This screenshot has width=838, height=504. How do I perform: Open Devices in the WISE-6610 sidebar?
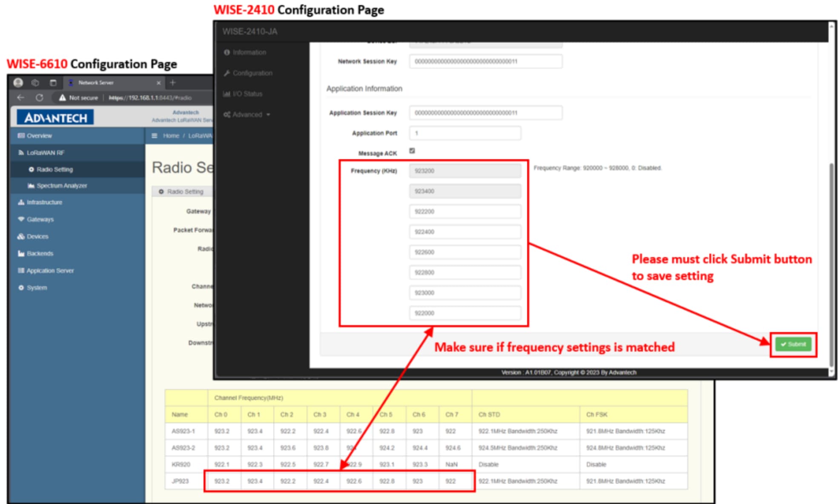click(x=37, y=236)
